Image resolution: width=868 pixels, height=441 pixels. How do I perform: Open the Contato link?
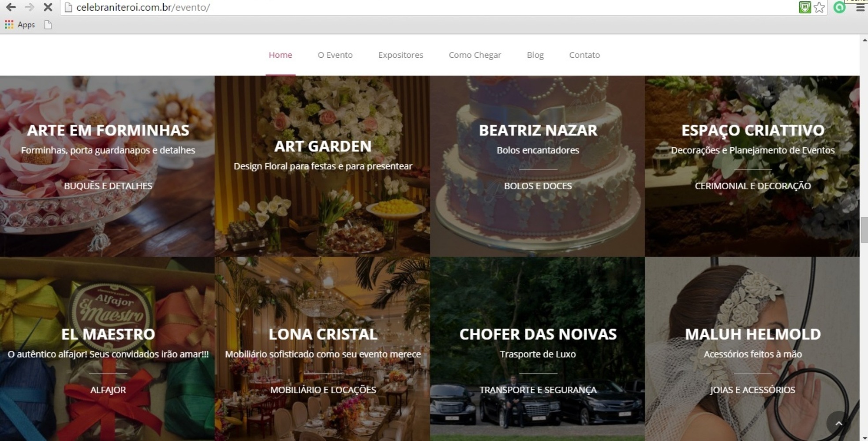tap(584, 55)
